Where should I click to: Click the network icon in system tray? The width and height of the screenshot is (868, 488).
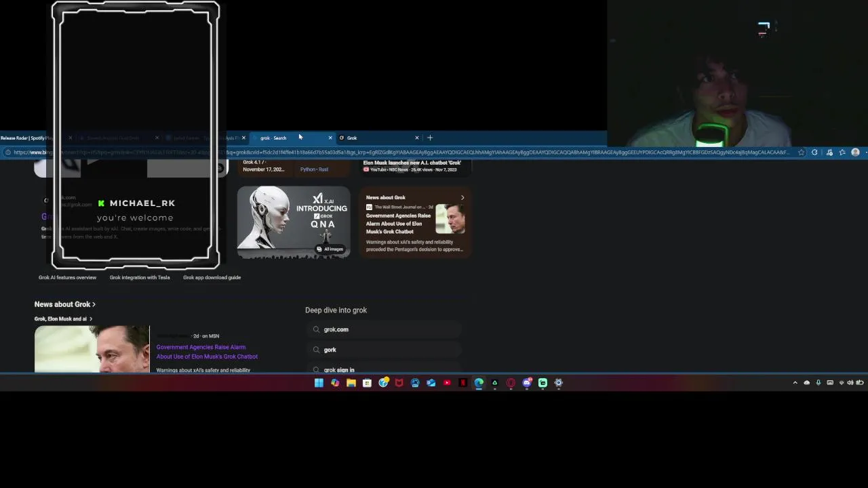(x=842, y=383)
